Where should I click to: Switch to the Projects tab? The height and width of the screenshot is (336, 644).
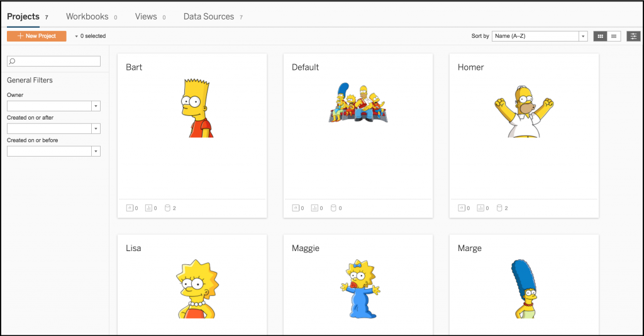[28, 16]
